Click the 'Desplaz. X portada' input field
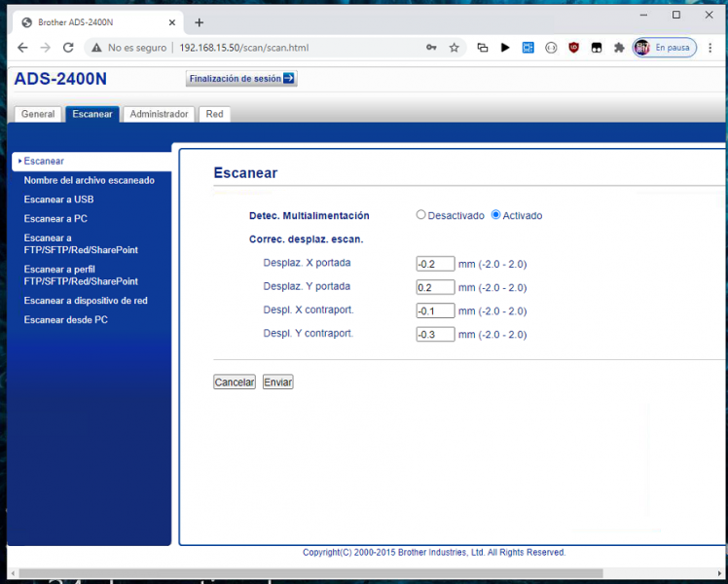 [435, 264]
